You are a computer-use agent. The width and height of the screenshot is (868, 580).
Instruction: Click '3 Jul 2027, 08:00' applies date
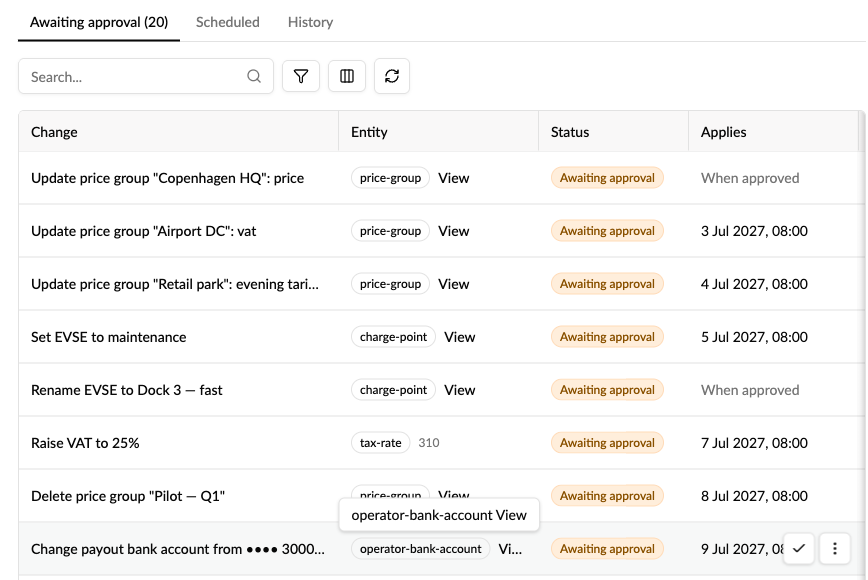[754, 231]
